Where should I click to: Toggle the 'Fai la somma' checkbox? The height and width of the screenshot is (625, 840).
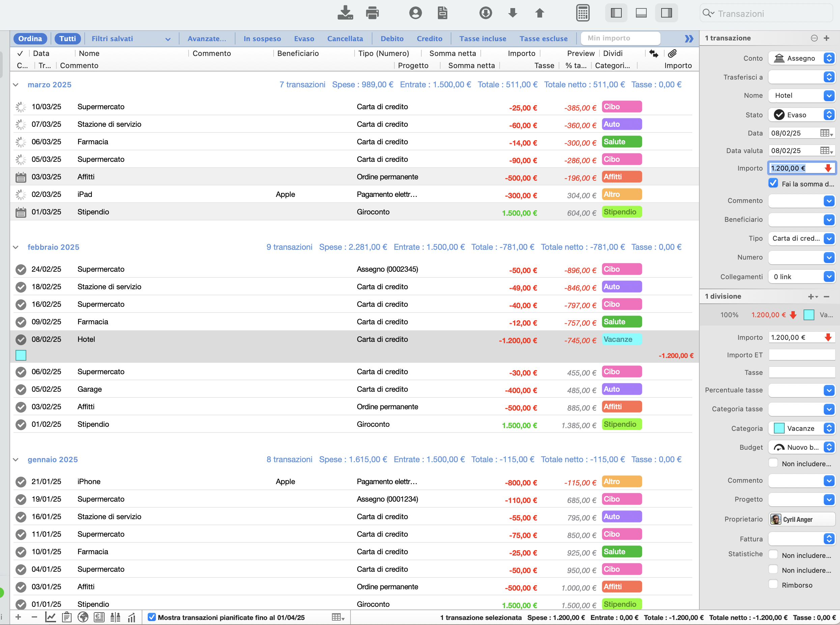774,183
